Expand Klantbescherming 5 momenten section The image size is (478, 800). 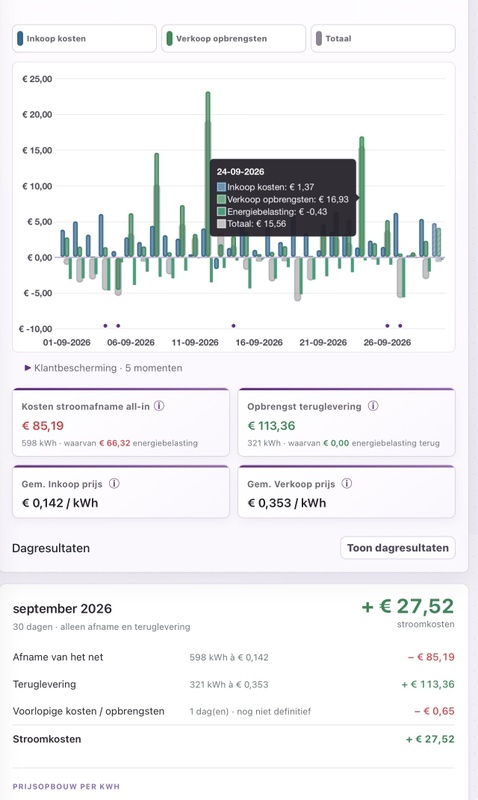click(103, 368)
